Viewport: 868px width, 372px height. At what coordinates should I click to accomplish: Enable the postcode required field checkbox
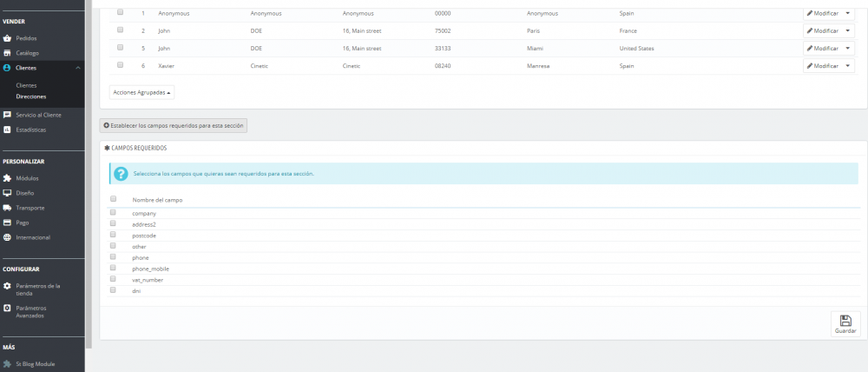point(113,235)
